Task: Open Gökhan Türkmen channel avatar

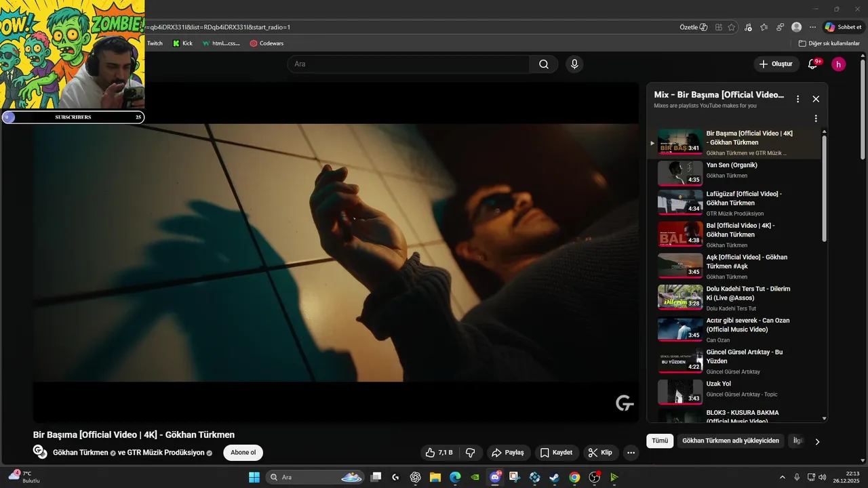Action: tap(40, 452)
